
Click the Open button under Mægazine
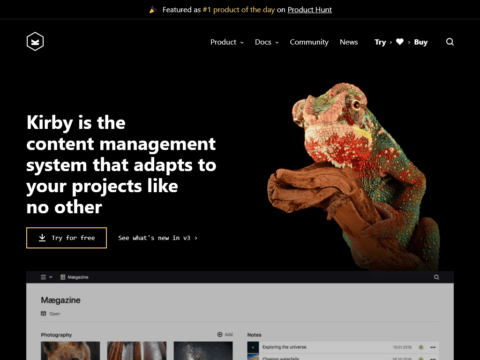50,314
